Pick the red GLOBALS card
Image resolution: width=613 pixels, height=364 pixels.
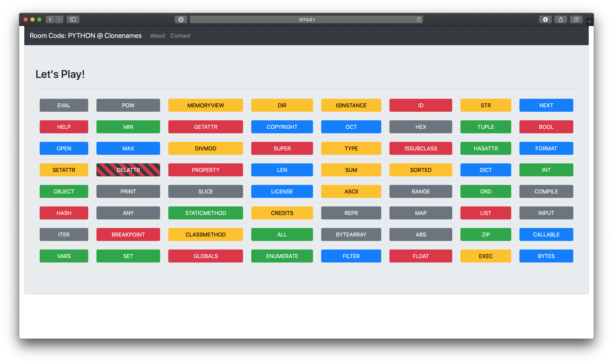pos(205,256)
